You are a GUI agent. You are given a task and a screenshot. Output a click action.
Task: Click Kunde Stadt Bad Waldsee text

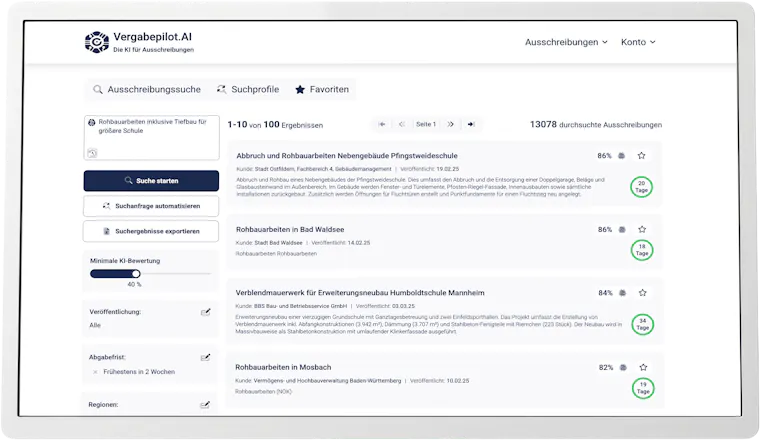[269, 243]
